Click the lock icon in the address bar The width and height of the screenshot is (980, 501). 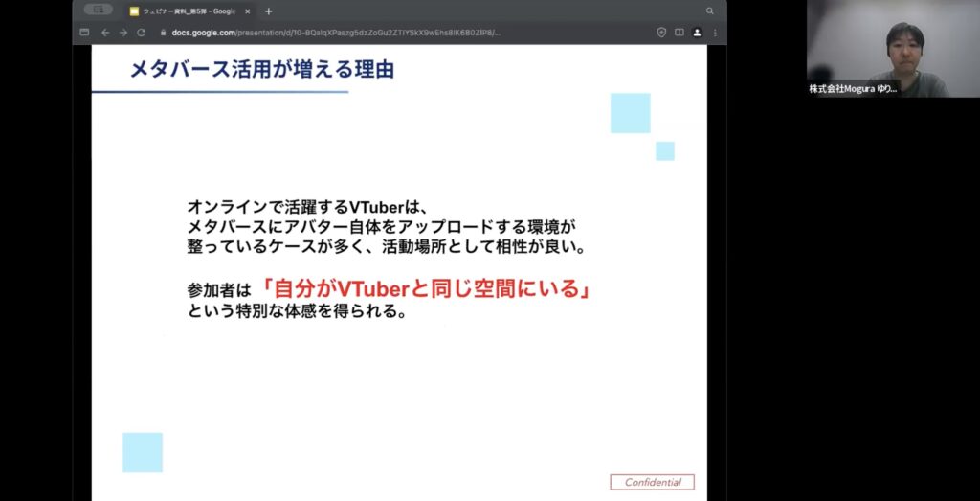tap(163, 33)
